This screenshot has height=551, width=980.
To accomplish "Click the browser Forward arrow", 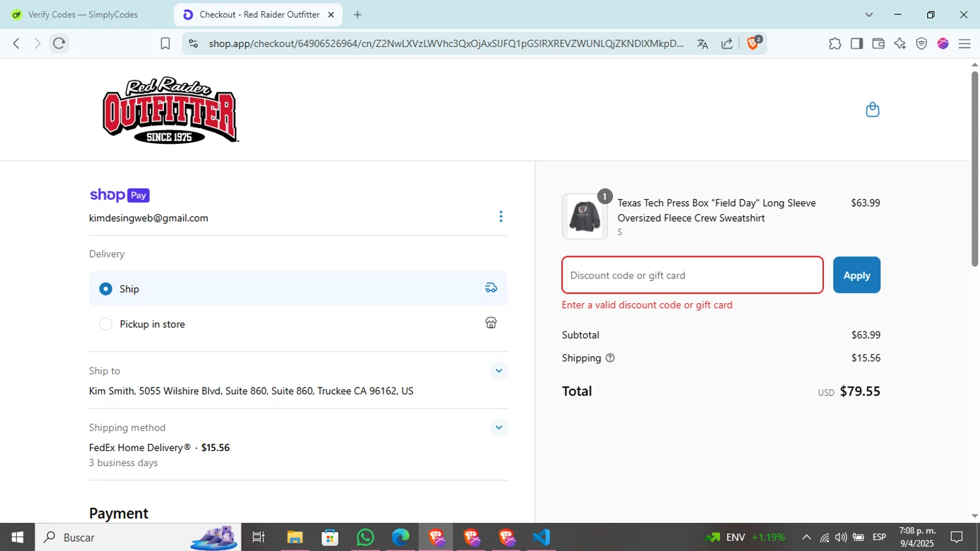I will click(x=37, y=43).
